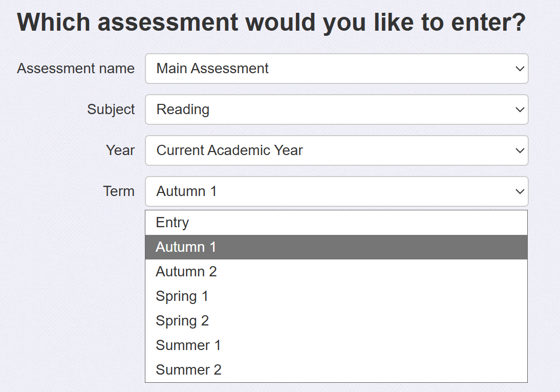Click the Assessment name field label
This screenshot has width=560, height=392.
click(76, 69)
